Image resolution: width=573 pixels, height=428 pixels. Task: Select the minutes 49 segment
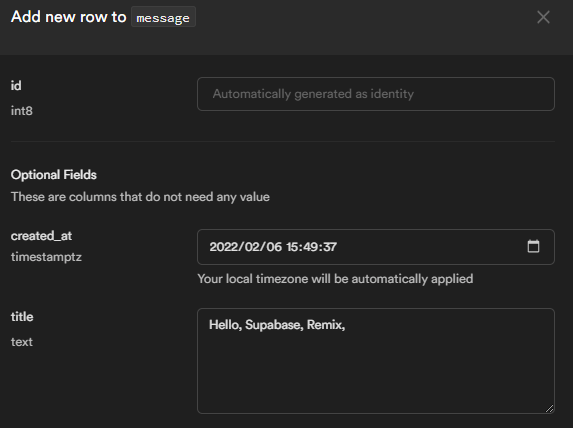tap(310, 247)
